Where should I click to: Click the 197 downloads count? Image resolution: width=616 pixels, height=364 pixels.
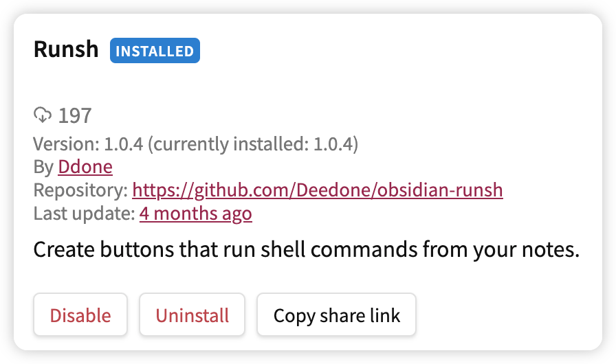[x=75, y=115]
